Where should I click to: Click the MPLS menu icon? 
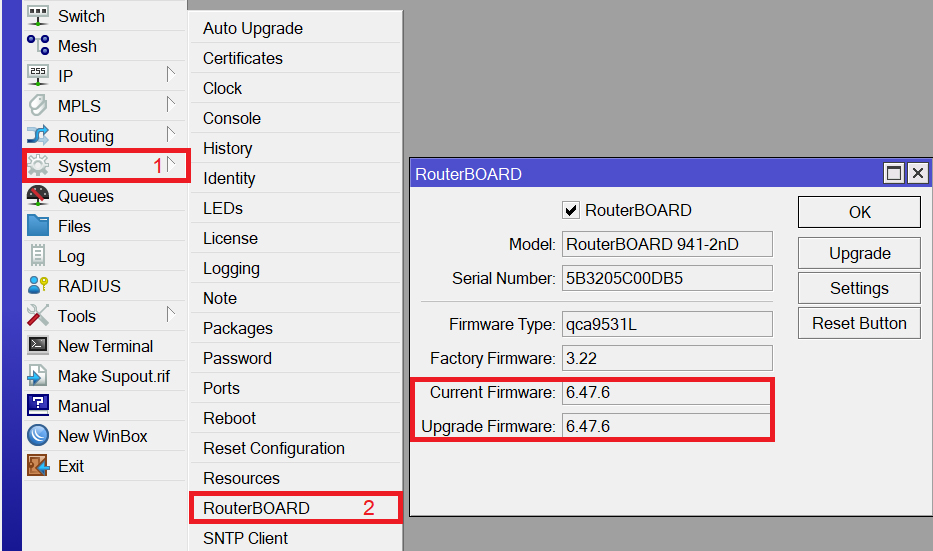tap(38, 106)
